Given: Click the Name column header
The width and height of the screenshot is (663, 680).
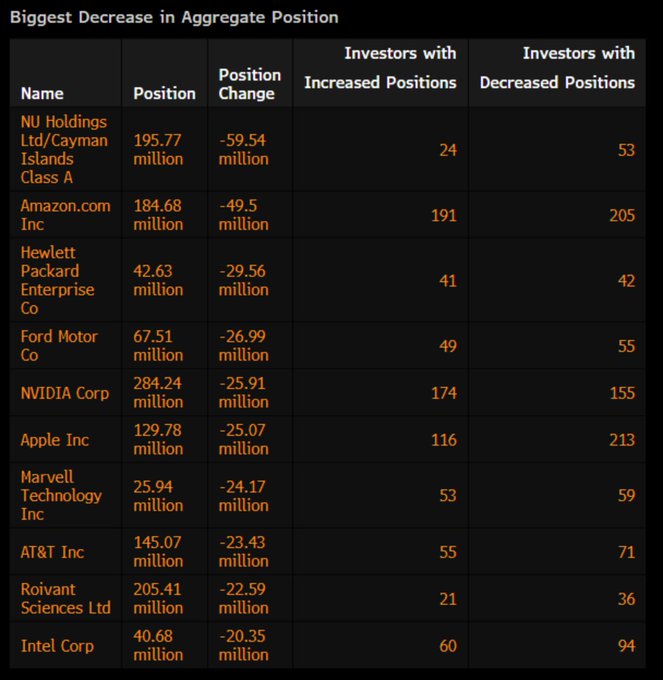Looking at the screenshot, I should [42, 94].
